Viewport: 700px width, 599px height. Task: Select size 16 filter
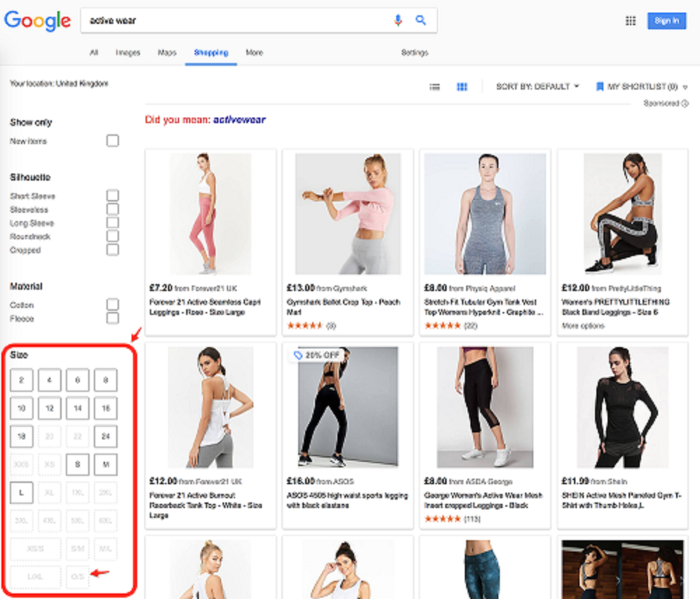tap(106, 408)
